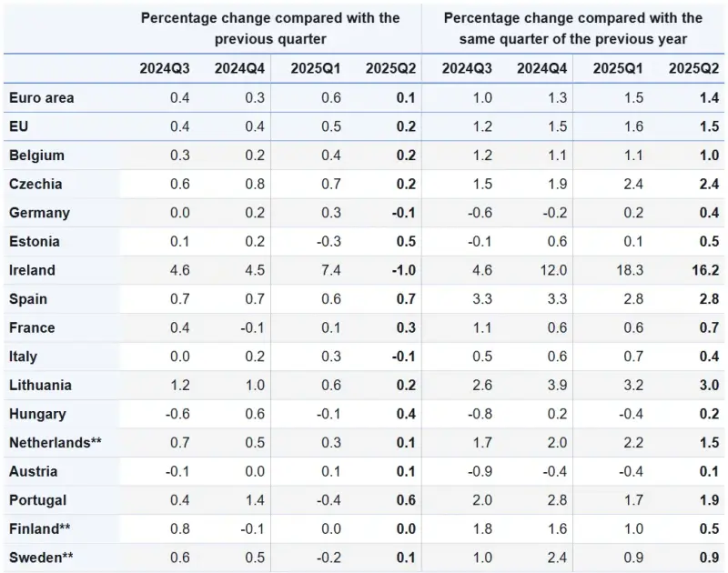Select Ireland's 7.4 quarterly value

click(x=330, y=270)
